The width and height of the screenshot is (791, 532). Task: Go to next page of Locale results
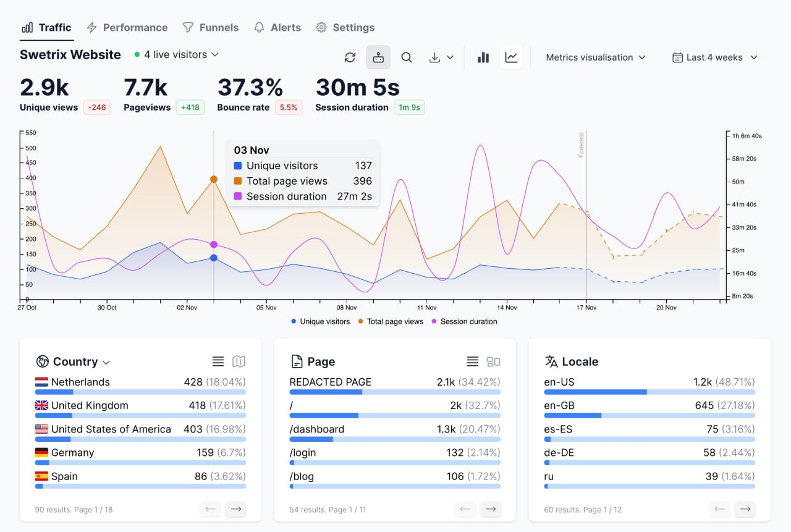pyautogui.click(x=745, y=509)
